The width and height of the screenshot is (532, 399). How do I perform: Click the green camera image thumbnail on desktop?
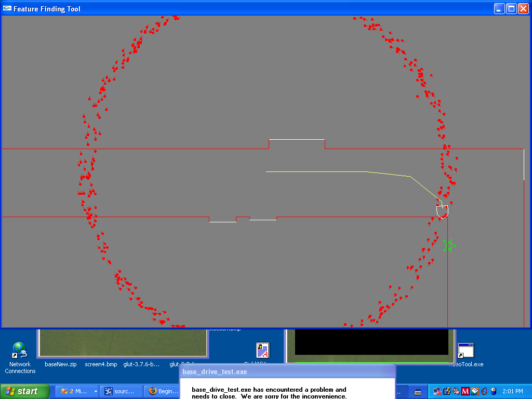click(x=123, y=343)
